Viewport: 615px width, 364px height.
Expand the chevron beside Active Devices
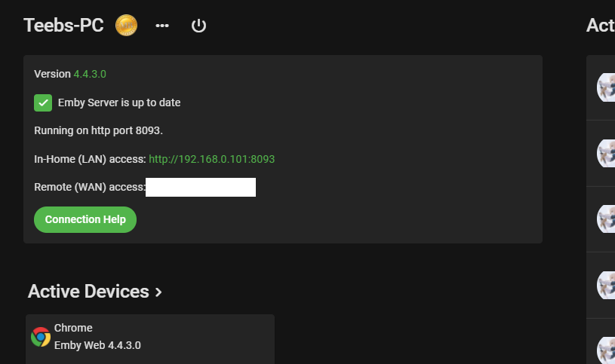click(158, 292)
